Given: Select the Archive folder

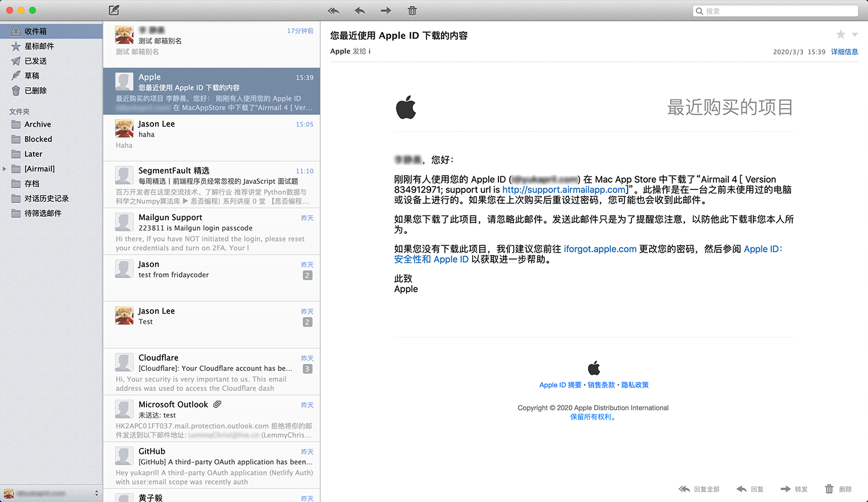Looking at the screenshot, I should point(38,124).
